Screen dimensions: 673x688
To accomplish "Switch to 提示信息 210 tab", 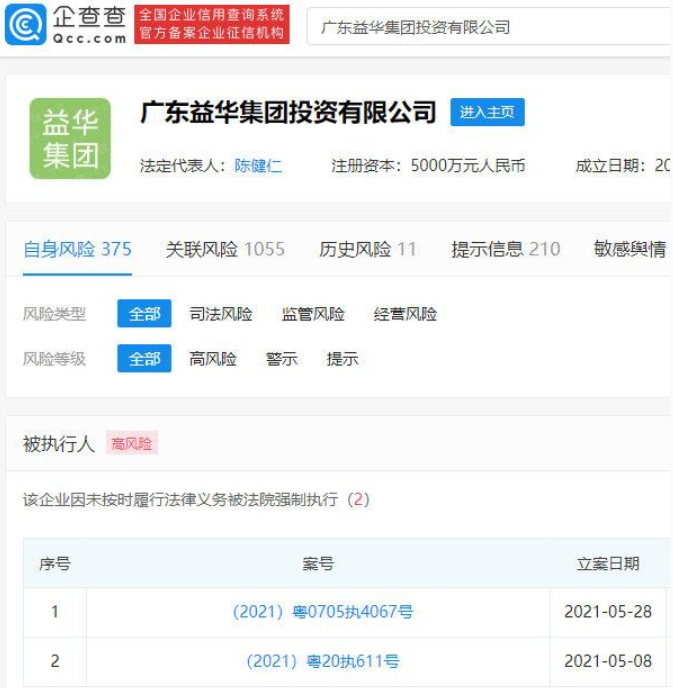I will click(x=506, y=249).
